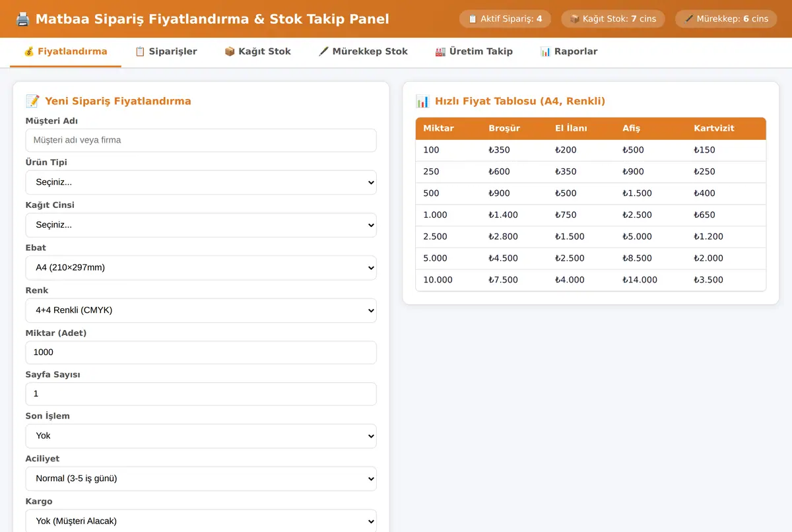This screenshot has width=792, height=532.
Task: Click the ₺1.400 price cell
Action: click(514, 215)
